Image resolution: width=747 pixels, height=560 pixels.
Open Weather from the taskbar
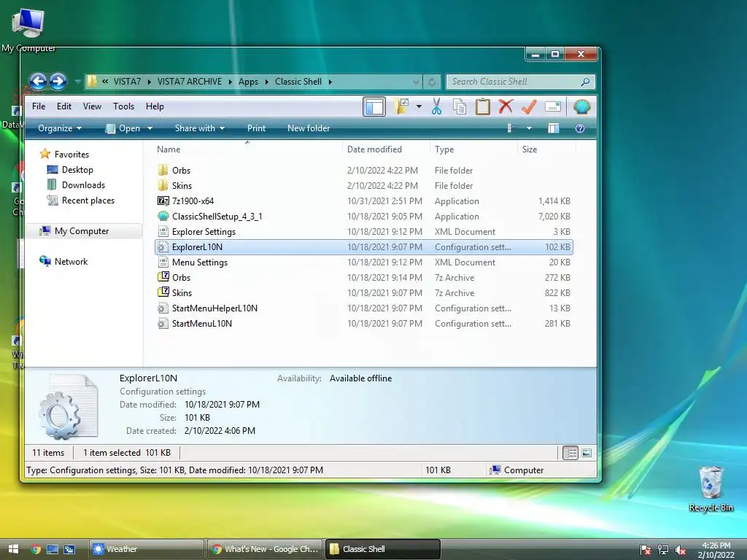tap(147, 549)
